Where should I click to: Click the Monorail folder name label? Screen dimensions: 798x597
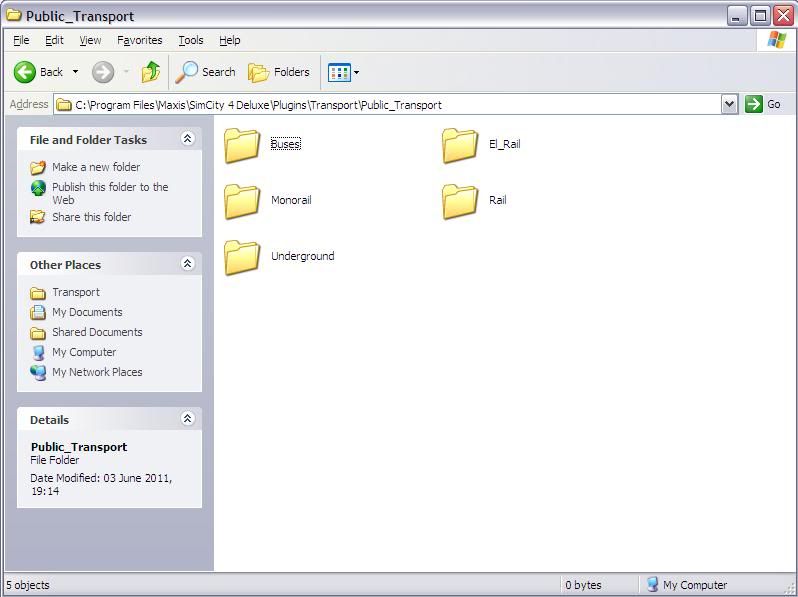coord(291,200)
